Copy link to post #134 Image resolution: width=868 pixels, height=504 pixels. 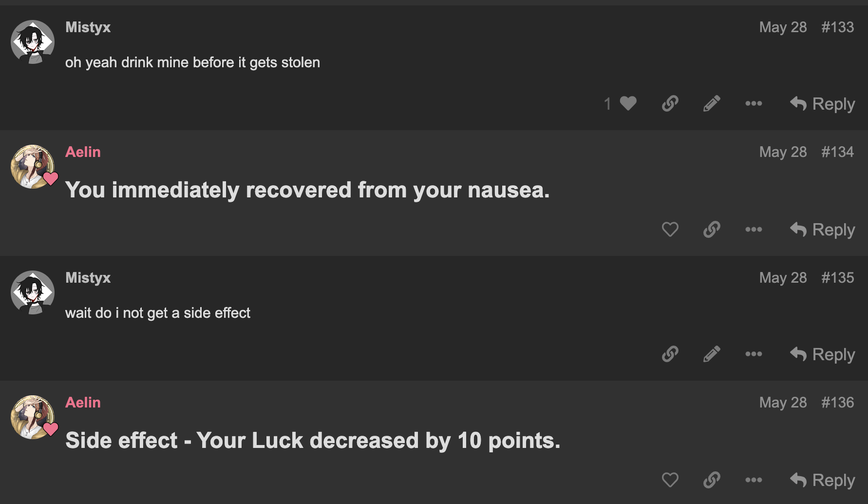712,229
